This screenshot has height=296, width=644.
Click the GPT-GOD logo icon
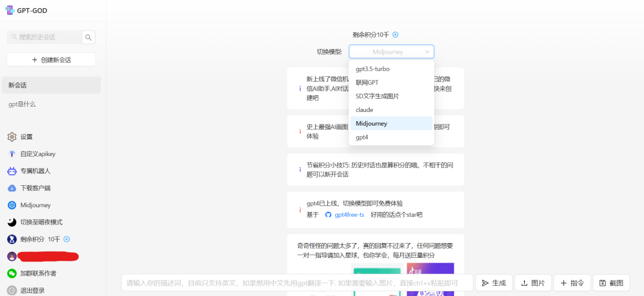(x=10, y=10)
